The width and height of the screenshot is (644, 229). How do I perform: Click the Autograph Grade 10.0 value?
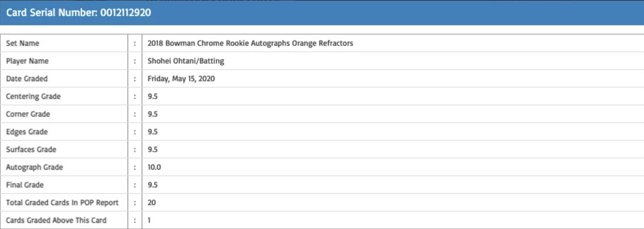[154, 167]
